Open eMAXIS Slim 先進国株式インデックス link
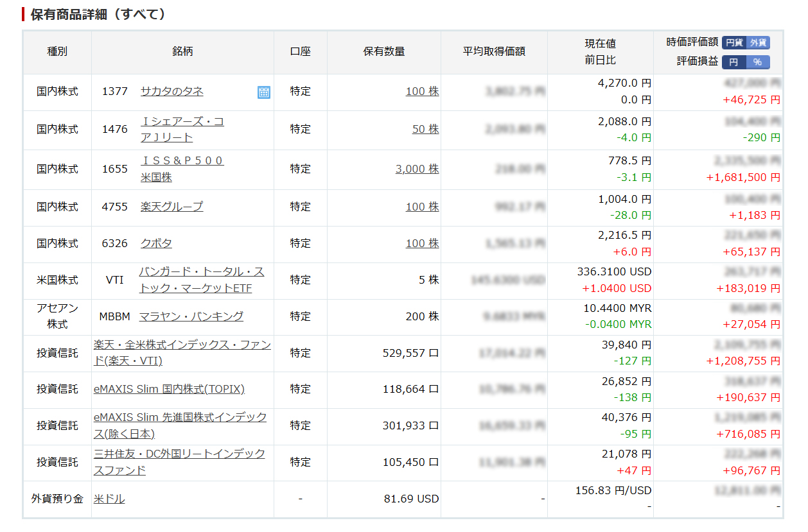This screenshot has height=532, width=808. (x=180, y=418)
